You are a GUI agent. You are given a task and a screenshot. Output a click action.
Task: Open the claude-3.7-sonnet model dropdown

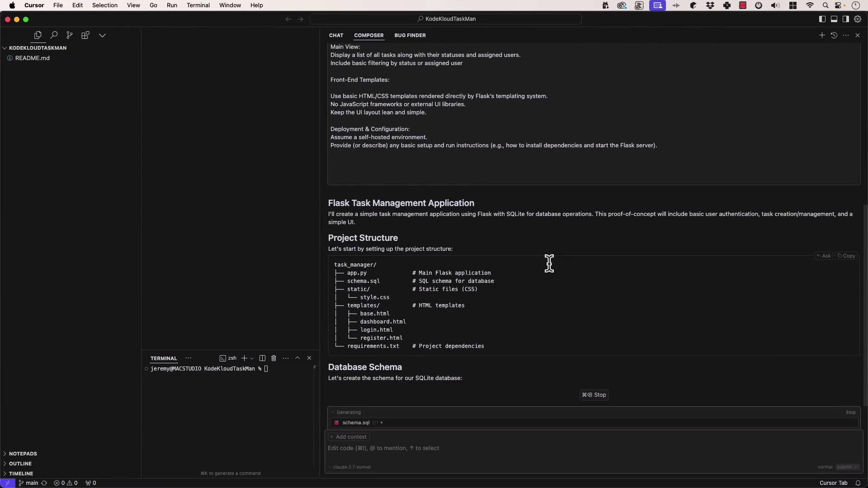click(x=351, y=467)
